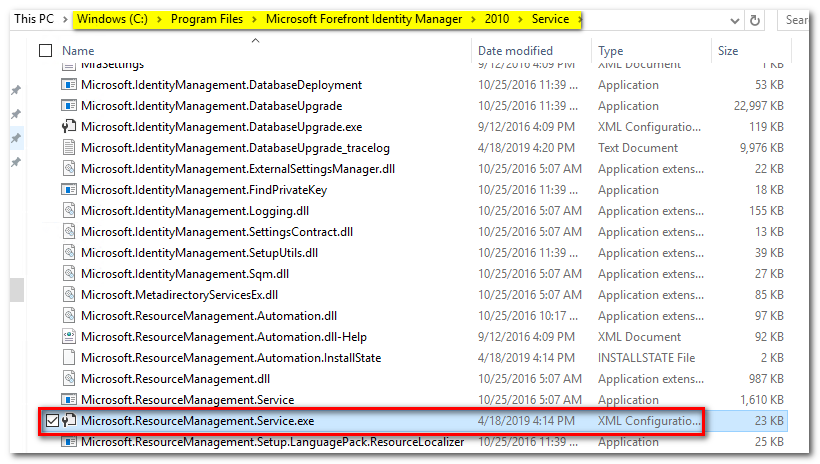The image size is (820, 464).
Task: Click the ExternalSettingsManager.dll file icon
Action: click(x=69, y=168)
